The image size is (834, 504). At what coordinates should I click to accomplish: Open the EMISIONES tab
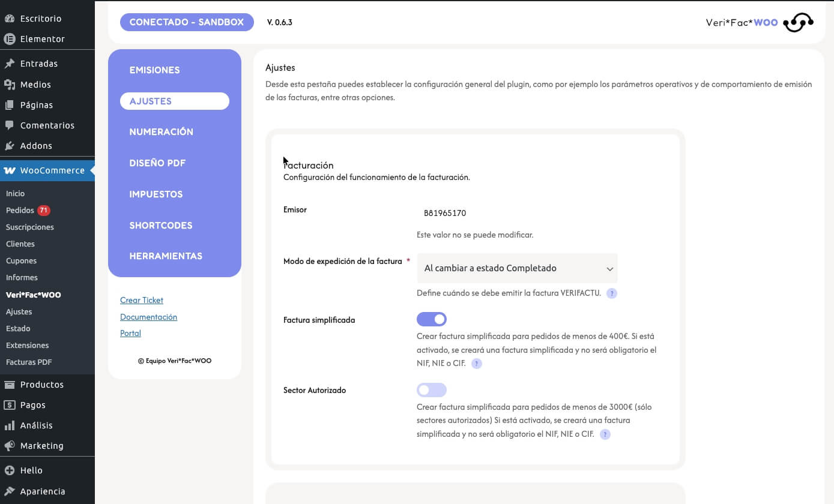[154, 70]
